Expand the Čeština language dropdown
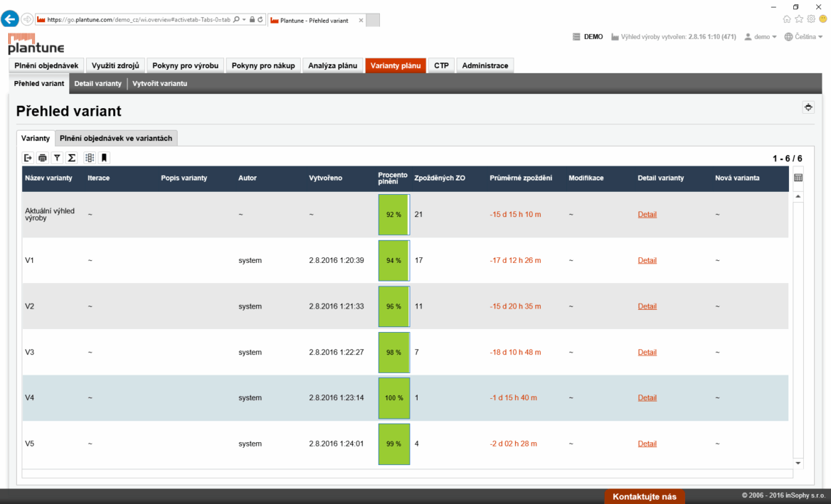Screen dimensions: 831x504 point(804,37)
